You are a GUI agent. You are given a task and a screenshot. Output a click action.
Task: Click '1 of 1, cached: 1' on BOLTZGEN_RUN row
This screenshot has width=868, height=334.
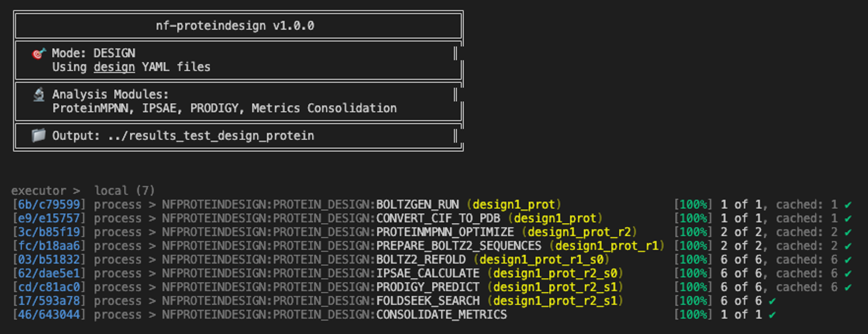779,205
